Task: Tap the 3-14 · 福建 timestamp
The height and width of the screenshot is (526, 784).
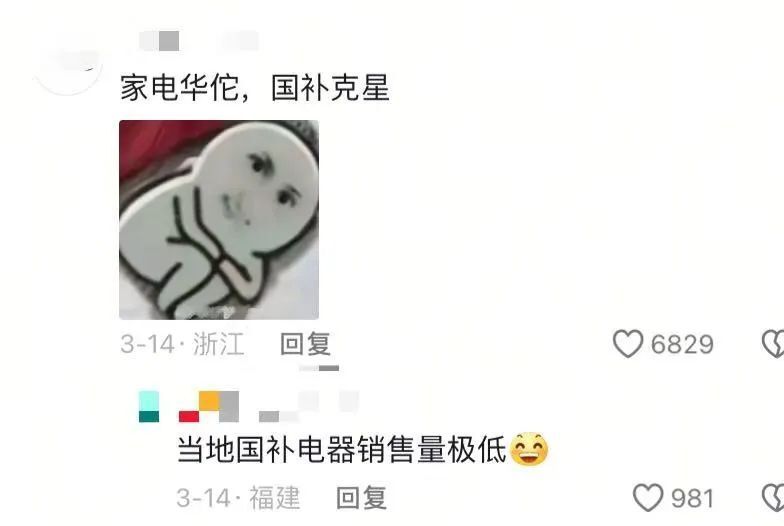Action: click(x=238, y=498)
